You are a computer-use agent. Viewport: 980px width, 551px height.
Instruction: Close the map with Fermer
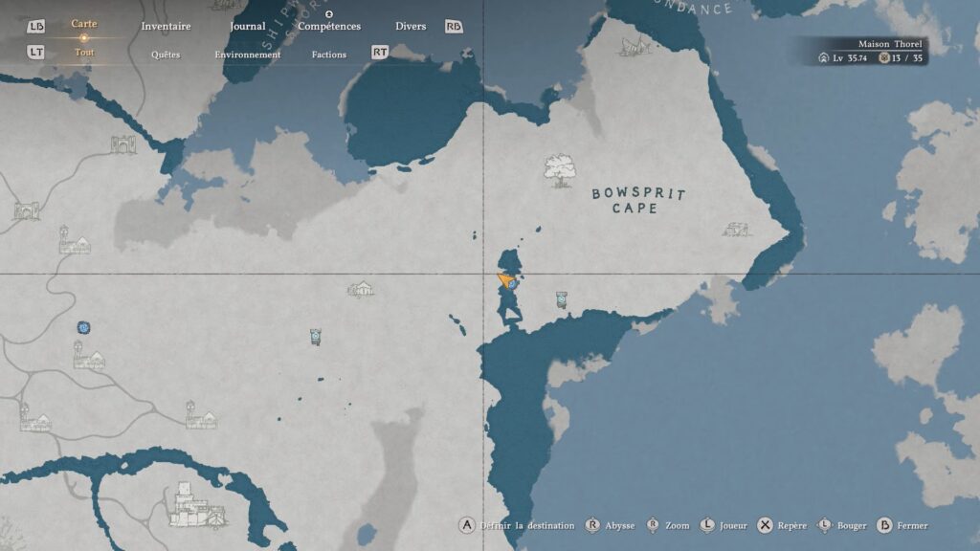912,526
